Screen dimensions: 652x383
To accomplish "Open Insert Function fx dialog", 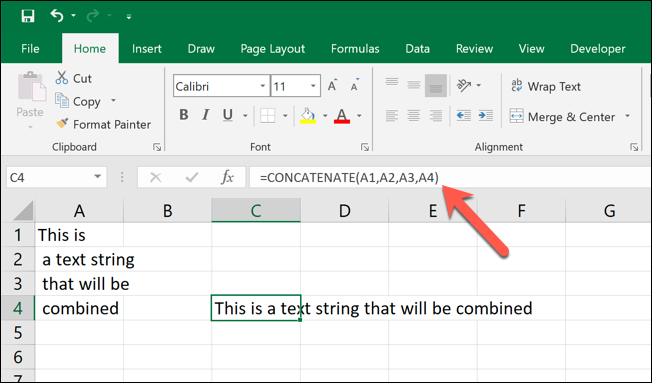I will (x=227, y=178).
